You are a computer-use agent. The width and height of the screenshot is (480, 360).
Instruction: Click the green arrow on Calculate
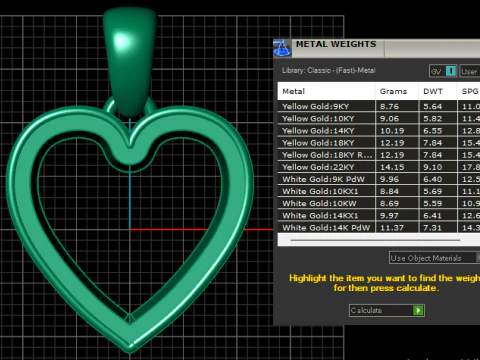click(418, 310)
